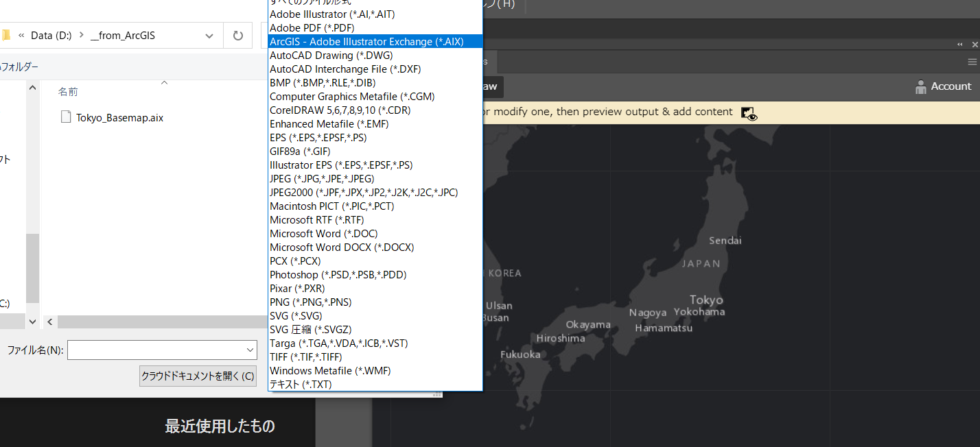The height and width of the screenshot is (447, 980).
Task: Choose EPS (*.EPS,*.EPSF,*.PS) format
Action: [375, 137]
